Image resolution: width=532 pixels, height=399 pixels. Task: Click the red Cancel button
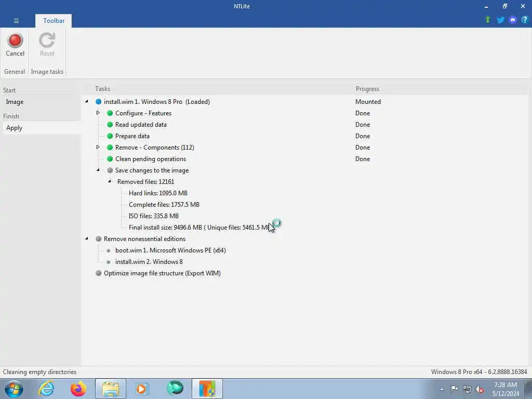tap(15, 45)
